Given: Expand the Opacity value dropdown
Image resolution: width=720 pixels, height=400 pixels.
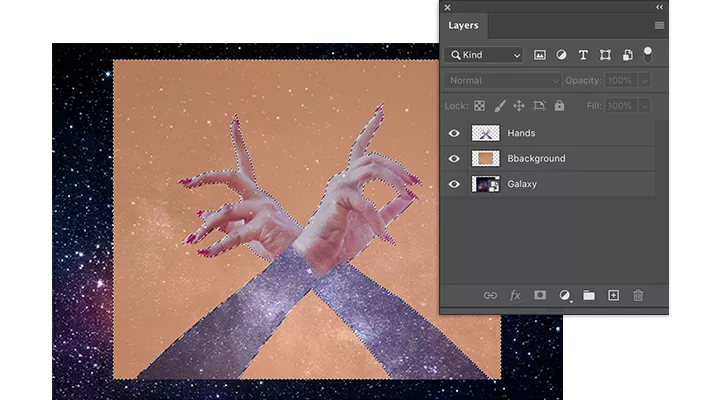Looking at the screenshot, I should click(x=645, y=80).
